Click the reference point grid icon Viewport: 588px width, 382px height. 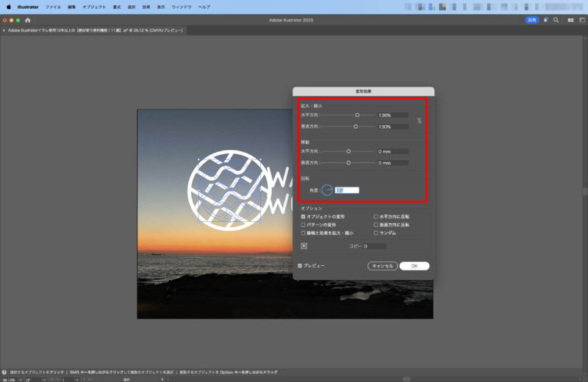(304, 246)
